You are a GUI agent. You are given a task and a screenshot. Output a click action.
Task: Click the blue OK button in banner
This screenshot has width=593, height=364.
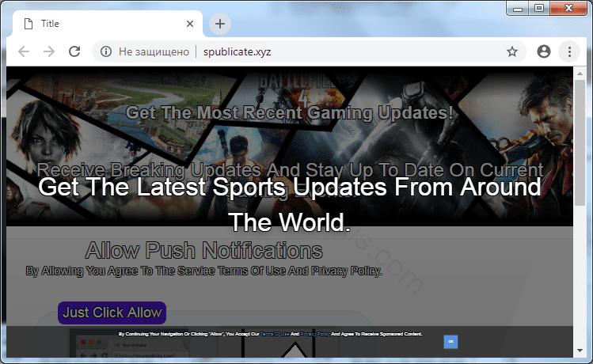pos(450,341)
